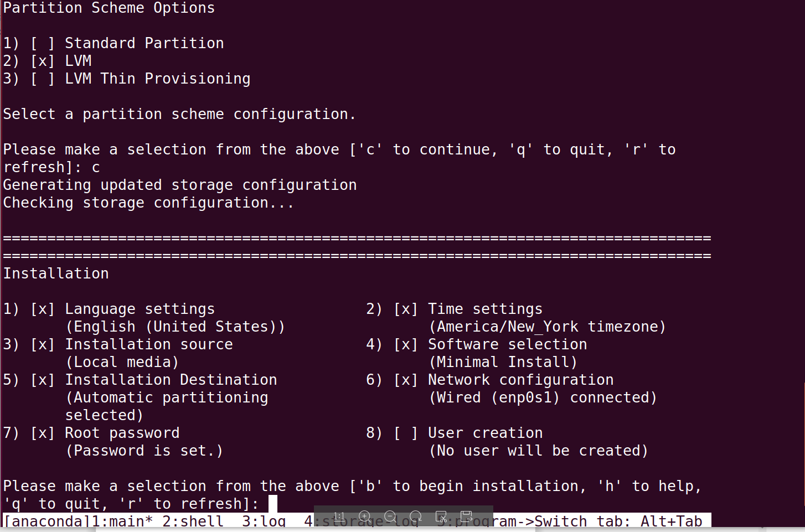805x532 pixels.
Task: Select the Language settings option
Action: pos(140,309)
